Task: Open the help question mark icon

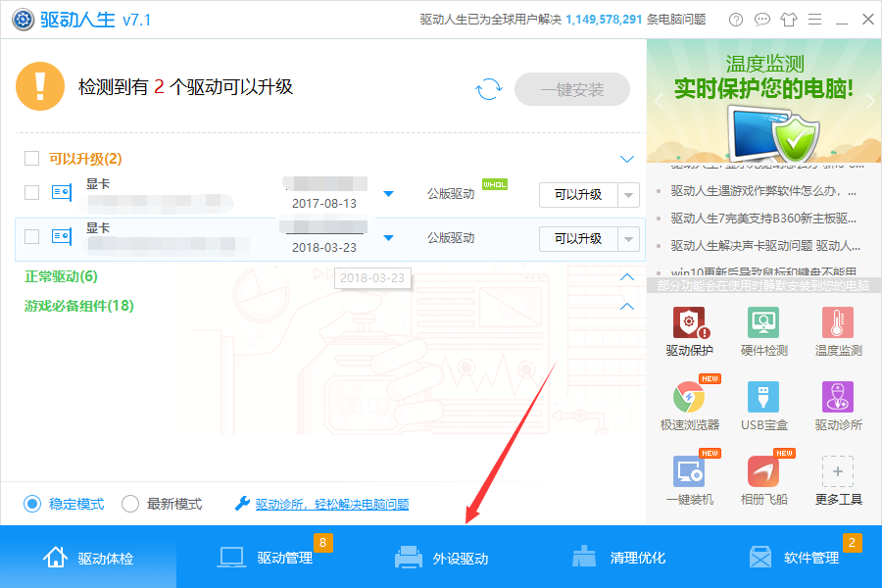Action: [736, 20]
